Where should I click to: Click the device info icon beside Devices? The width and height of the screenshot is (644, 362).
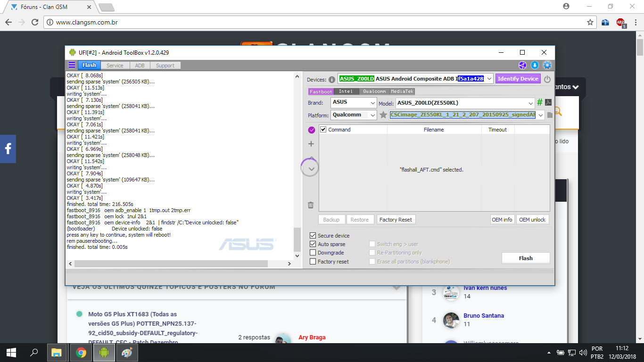[332, 80]
